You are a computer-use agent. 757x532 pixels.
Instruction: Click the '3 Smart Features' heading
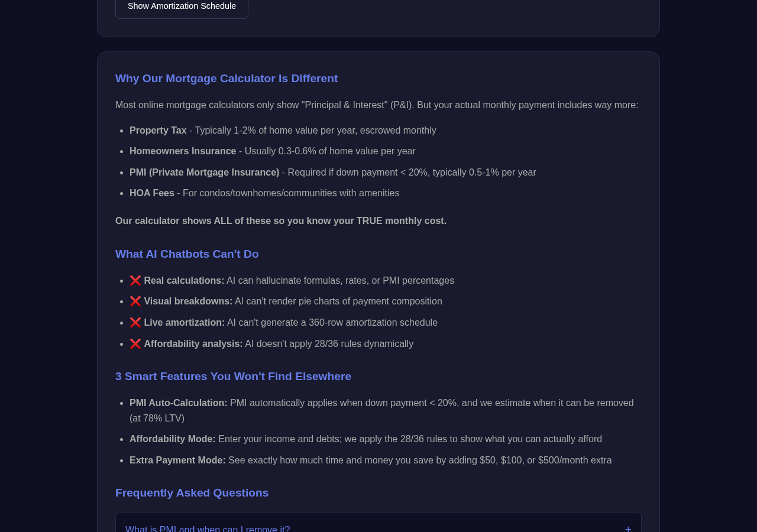tap(233, 377)
